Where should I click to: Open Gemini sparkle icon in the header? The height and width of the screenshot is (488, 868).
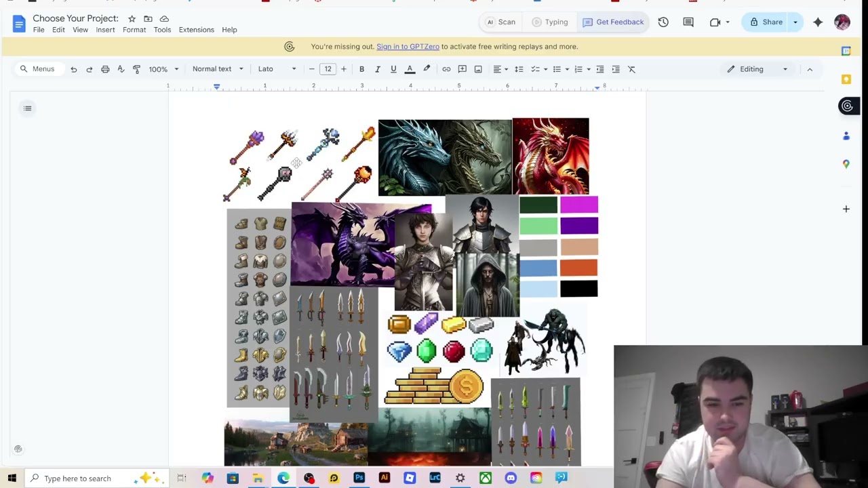(x=818, y=22)
